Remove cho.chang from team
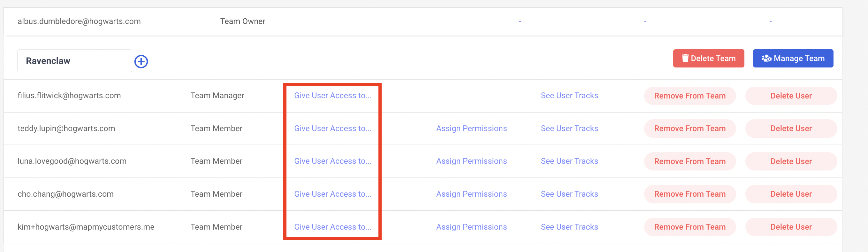868x252 pixels. [690, 194]
